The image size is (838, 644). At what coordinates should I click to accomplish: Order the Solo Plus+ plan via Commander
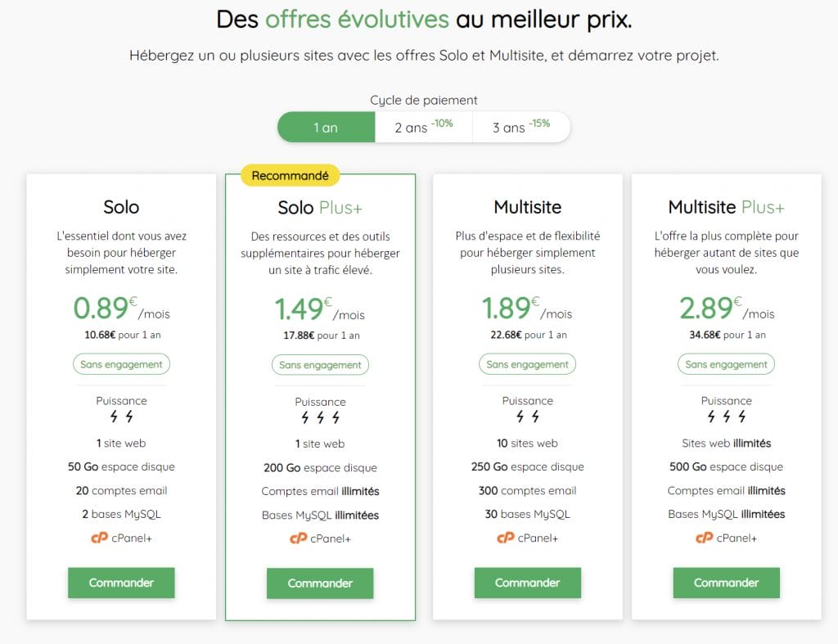320,583
